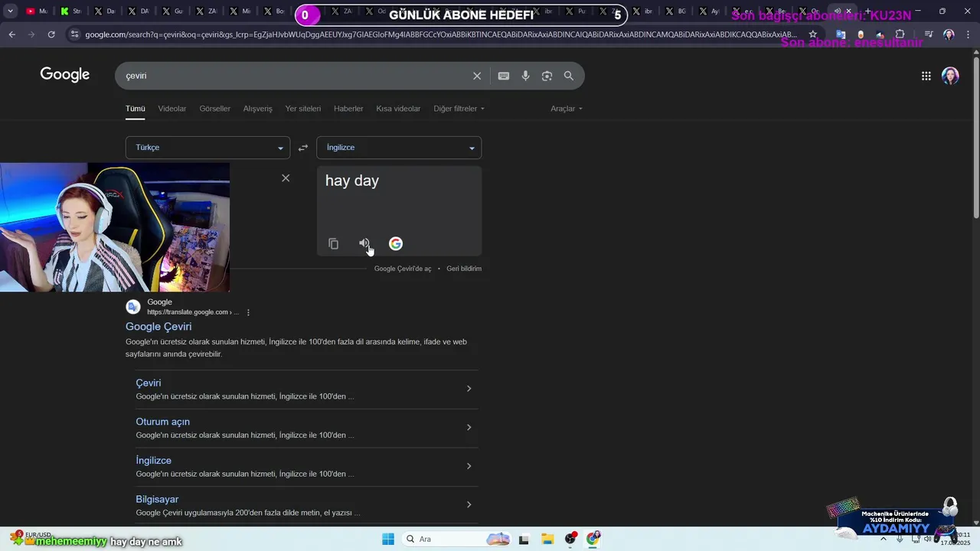Open the 'Google Çeviri'de aç' link
980x551 pixels.
pos(403,269)
